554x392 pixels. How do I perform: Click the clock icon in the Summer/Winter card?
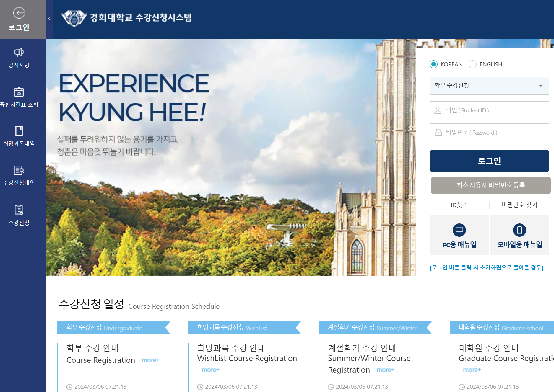[x=331, y=387]
